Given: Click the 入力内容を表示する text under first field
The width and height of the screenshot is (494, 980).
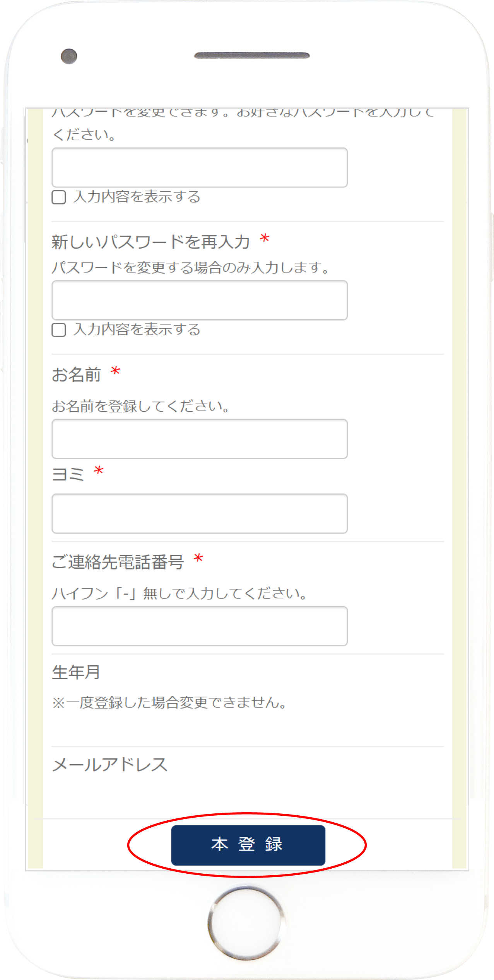Looking at the screenshot, I should click(137, 197).
